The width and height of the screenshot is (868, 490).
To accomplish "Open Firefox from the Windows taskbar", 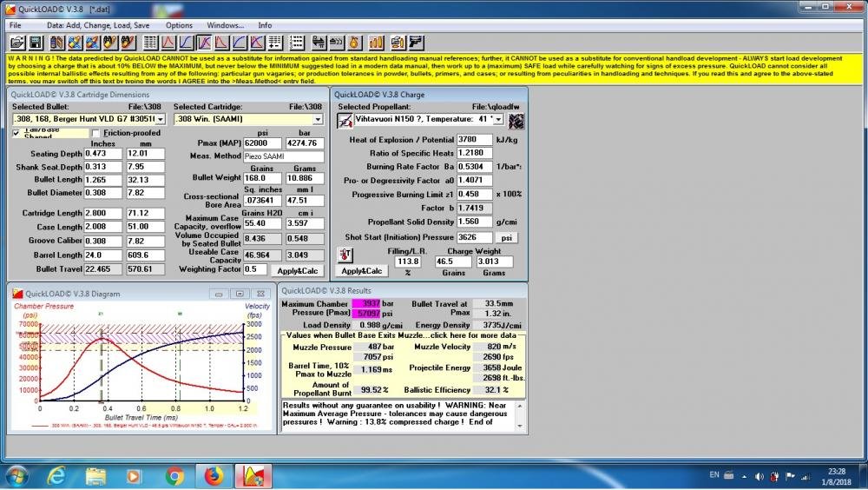I will (x=214, y=475).
